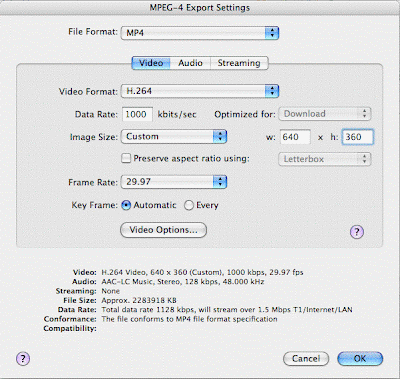400x379 pixels.
Task: Click the bottom-left dialog help icon
Action: point(23,359)
